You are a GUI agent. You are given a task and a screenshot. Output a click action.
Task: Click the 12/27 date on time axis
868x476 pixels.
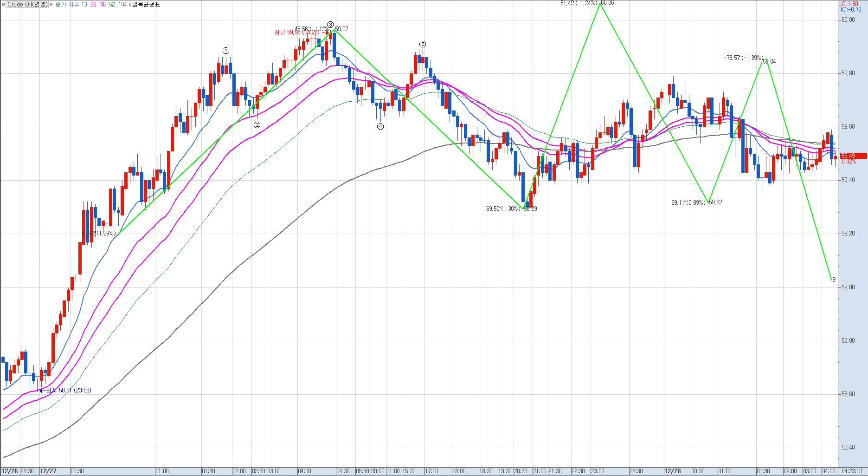[x=48, y=471]
